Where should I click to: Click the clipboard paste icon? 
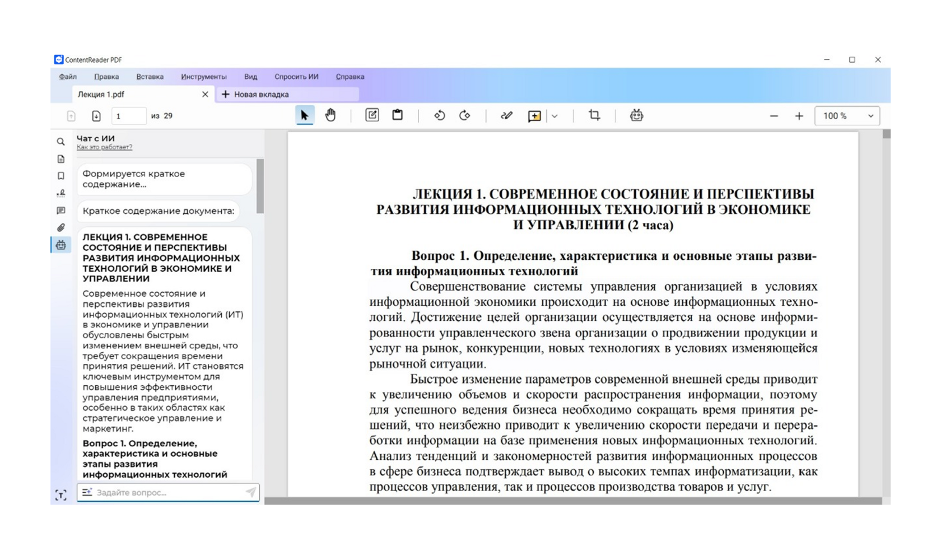point(398,115)
